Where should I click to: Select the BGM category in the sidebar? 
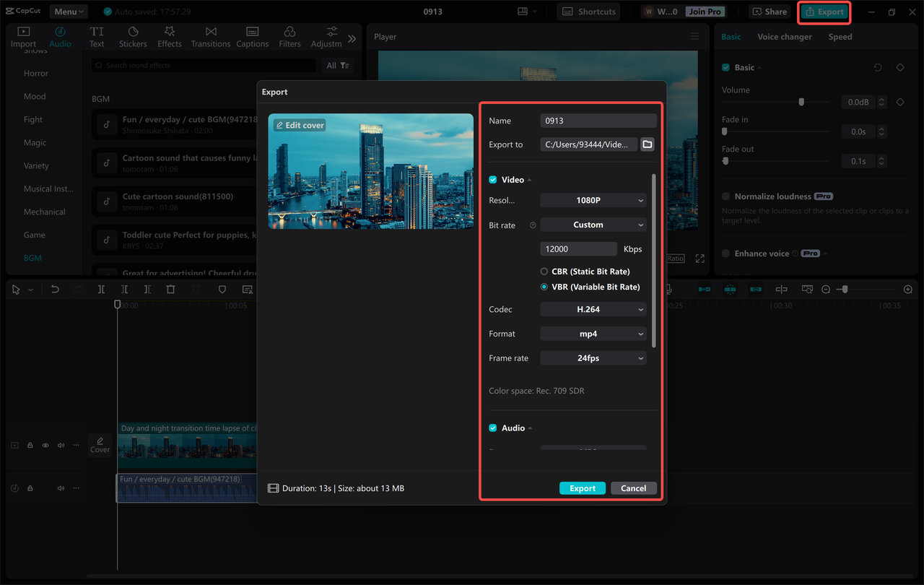pyautogui.click(x=32, y=257)
